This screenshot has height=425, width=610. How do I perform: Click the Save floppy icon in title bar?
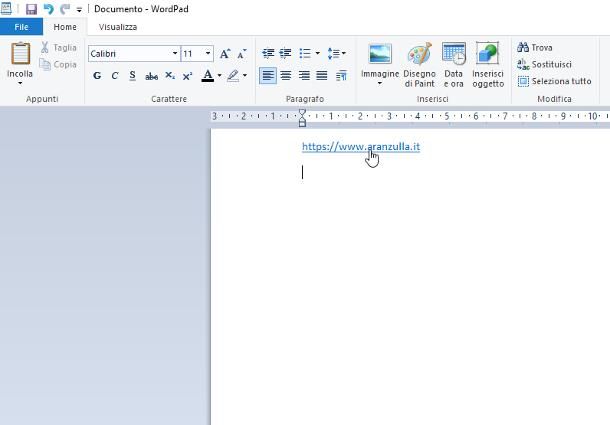tap(31, 9)
